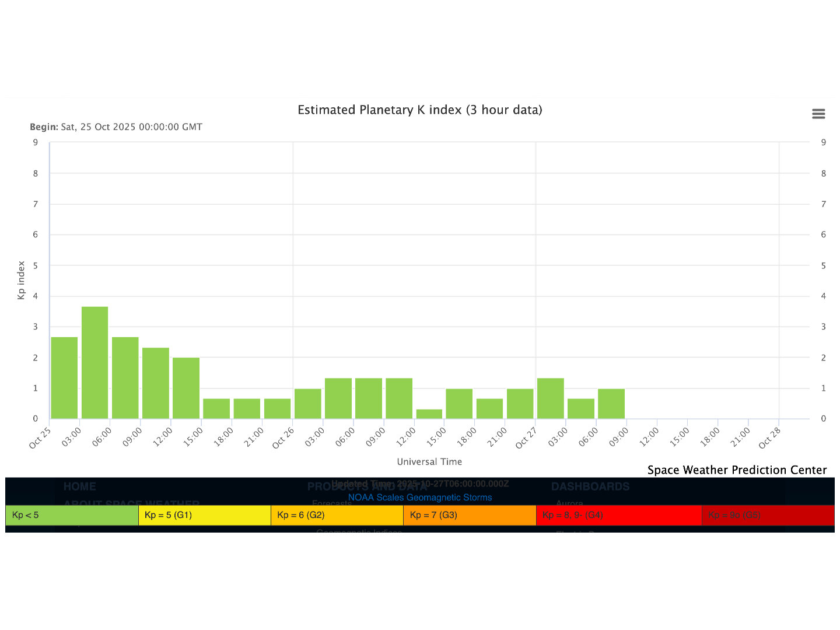Screen dimensions: 840x630
Task: Click the Space Weather Prediction Center credit
Action: pyautogui.click(x=737, y=470)
